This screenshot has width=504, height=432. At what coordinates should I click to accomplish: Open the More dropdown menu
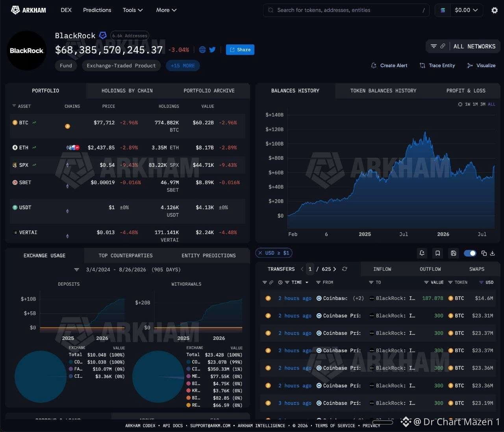click(166, 10)
